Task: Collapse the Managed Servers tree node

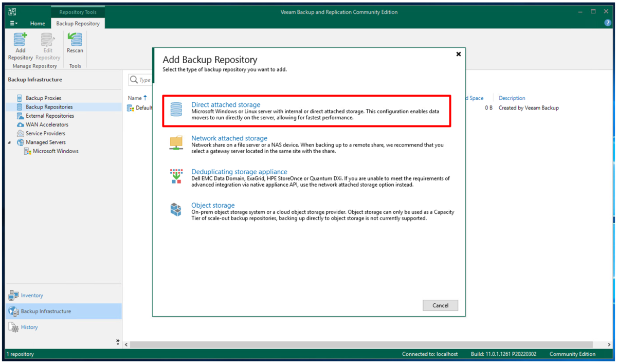Action: (9, 142)
